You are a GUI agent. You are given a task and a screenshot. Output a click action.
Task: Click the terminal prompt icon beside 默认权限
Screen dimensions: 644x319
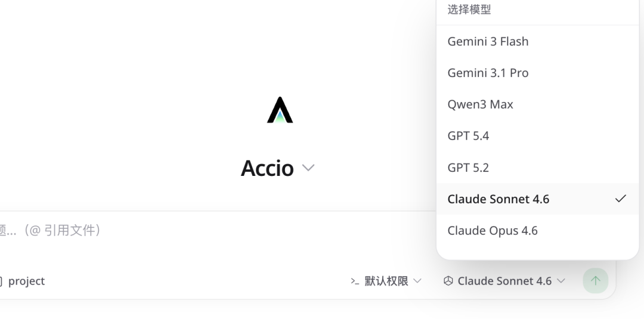tap(355, 281)
